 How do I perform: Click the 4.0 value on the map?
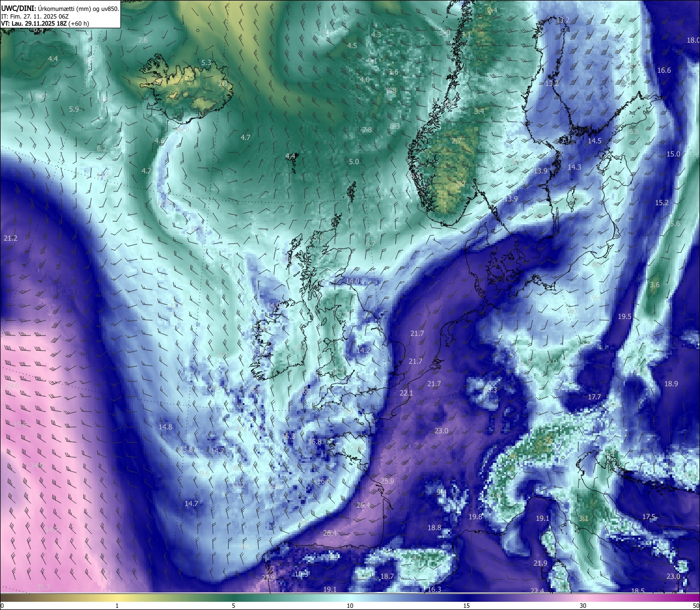pyautogui.click(x=364, y=79)
